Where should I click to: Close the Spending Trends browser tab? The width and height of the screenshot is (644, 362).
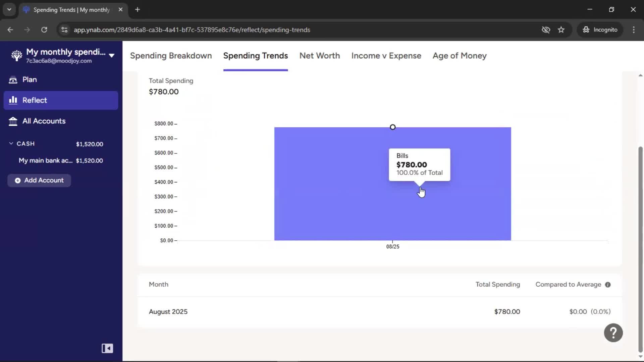pyautogui.click(x=120, y=10)
